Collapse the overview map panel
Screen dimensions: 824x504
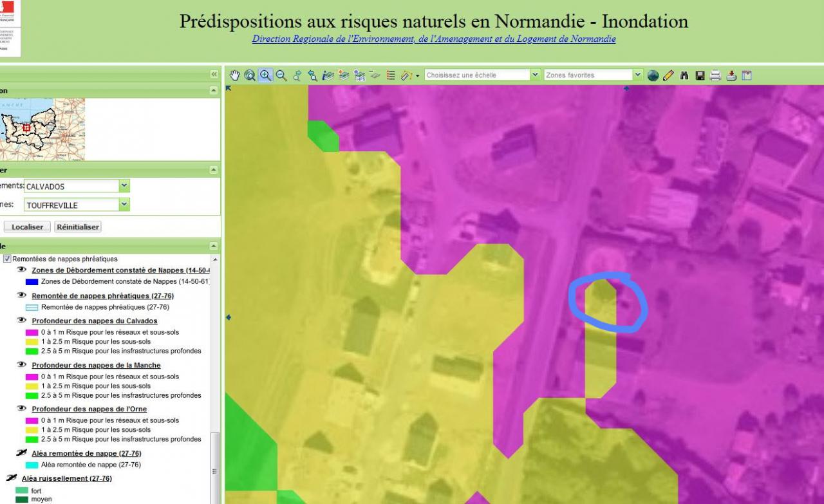coord(214,91)
